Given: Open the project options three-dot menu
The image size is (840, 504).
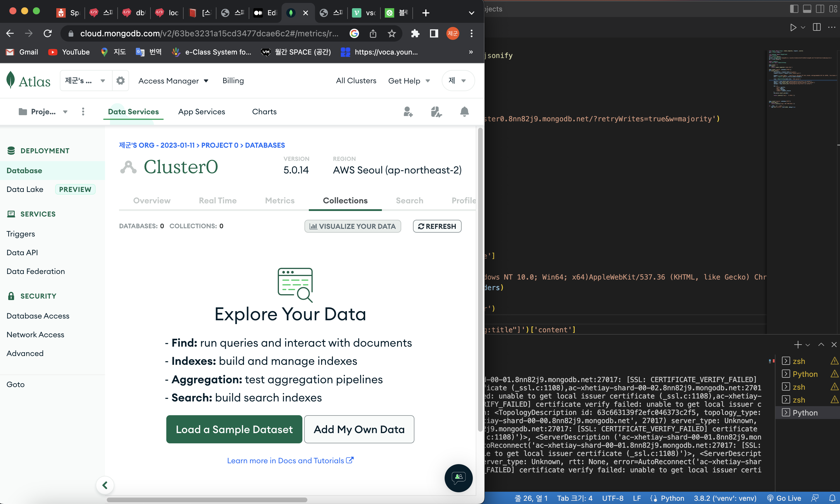Looking at the screenshot, I should pos(83,112).
